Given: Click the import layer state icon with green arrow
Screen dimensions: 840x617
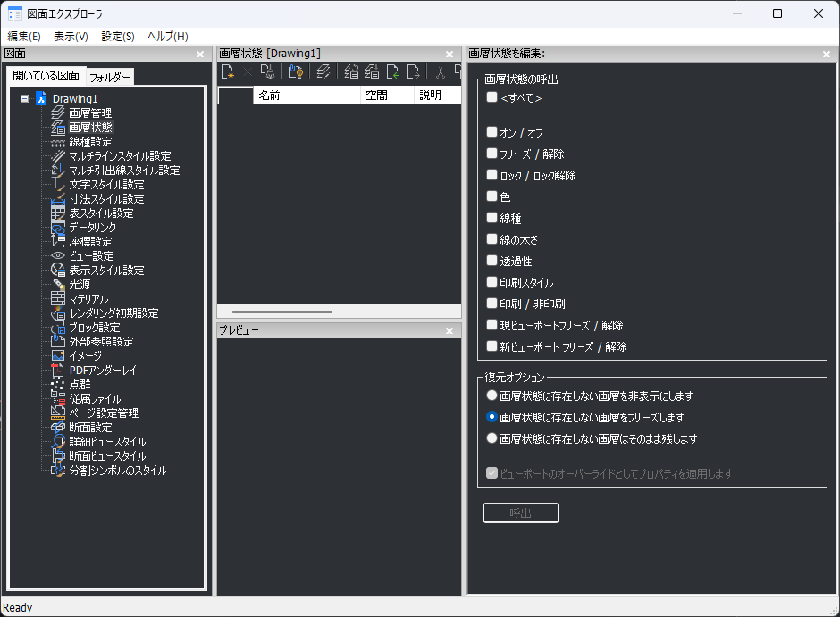Looking at the screenshot, I should pyautogui.click(x=393, y=72).
